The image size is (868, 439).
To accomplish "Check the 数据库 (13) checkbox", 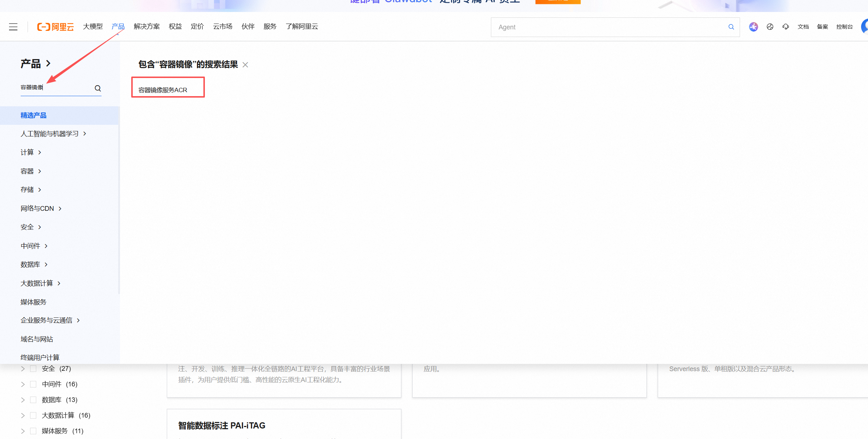I will point(33,400).
